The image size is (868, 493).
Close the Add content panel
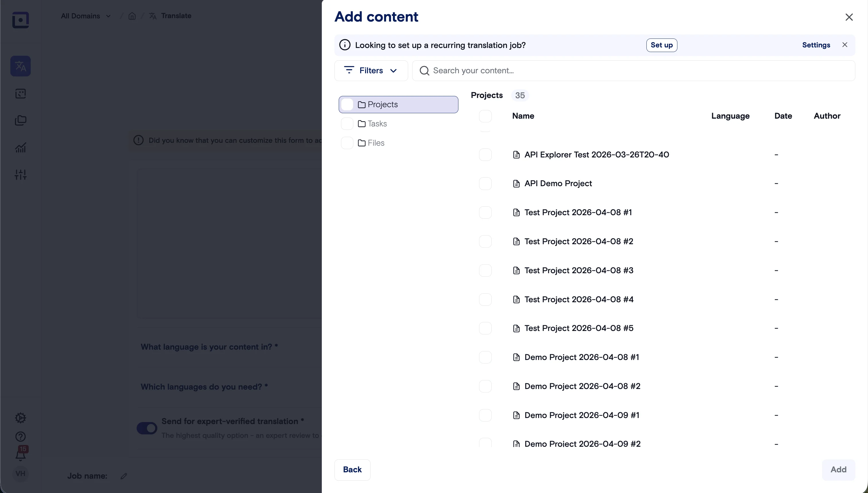[849, 17]
